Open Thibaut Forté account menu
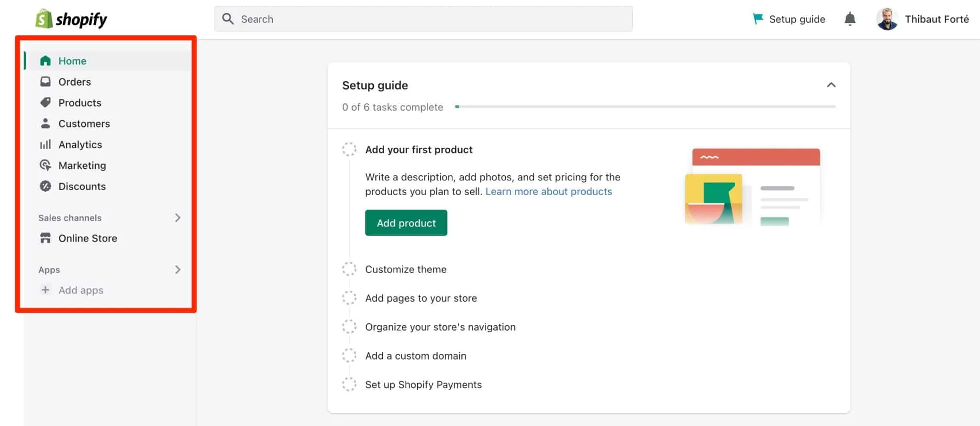The height and width of the screenshot is (426, 980). pos(936,19)
